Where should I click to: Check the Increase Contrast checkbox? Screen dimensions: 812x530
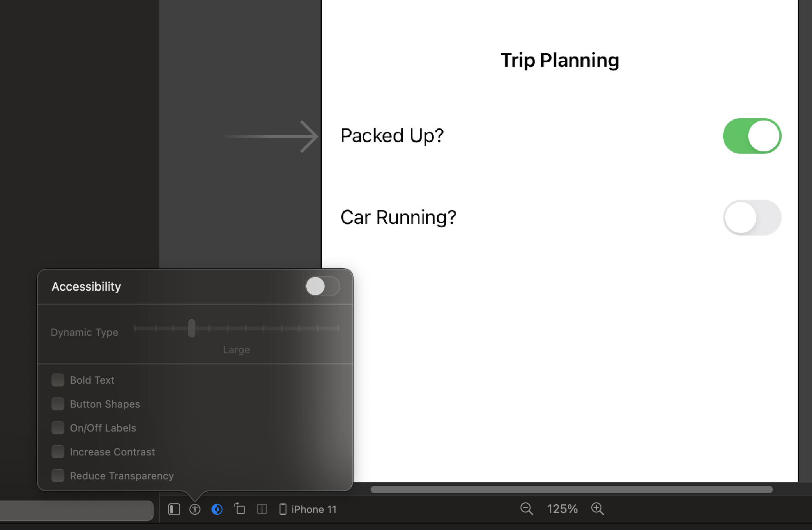coord(58,452)
